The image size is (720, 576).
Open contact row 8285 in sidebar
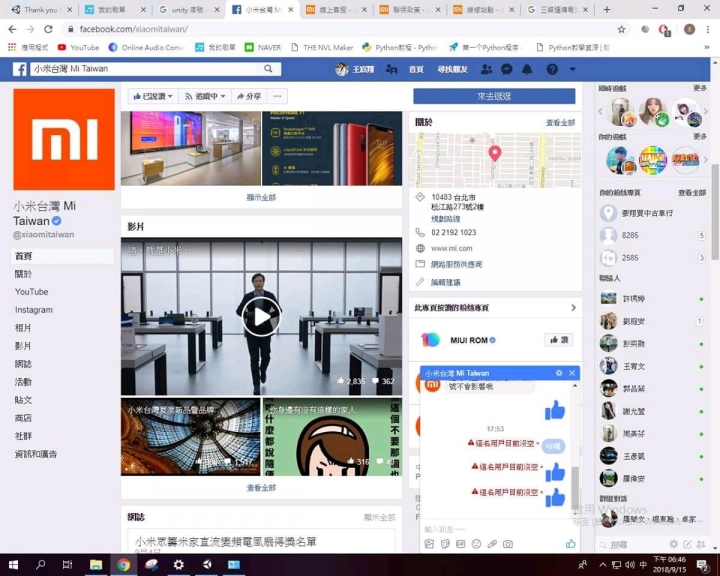point(652,235)
